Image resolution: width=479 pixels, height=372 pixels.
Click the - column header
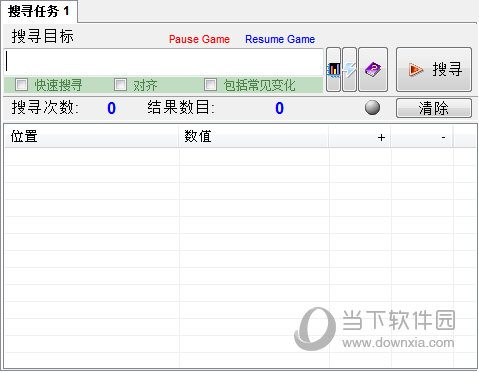(422, 136)
